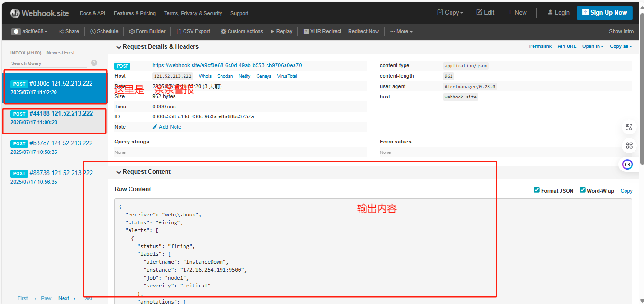Toggle the Word-Wrap checkbox
Screen dimensions: 644x304
[582, 190]
